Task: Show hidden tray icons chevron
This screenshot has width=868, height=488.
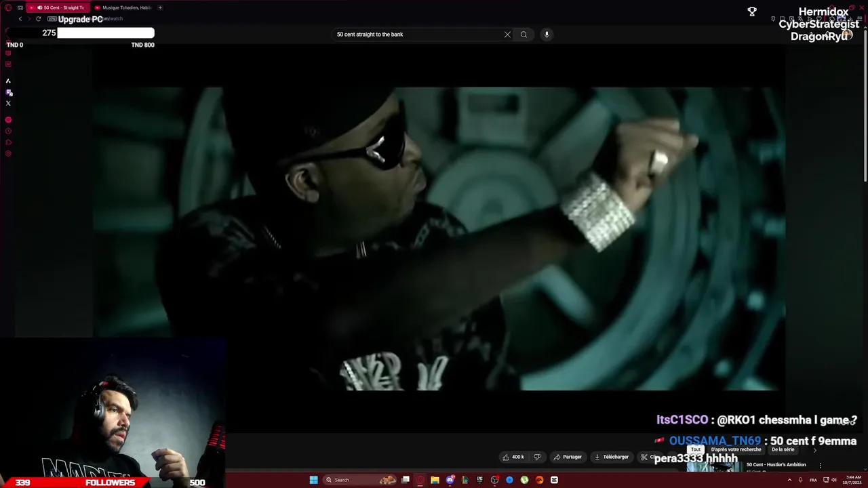Action: 789,480
